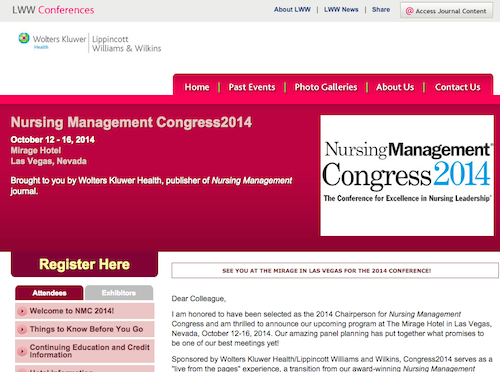Click the LWW Conferences header title
The height and width of the screenshot is (372, 500).
pos(53,10)
